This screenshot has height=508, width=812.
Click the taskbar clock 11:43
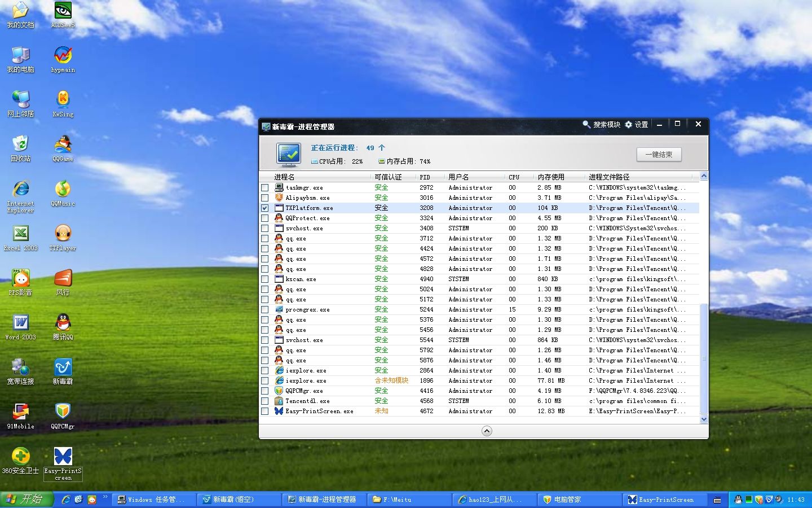(x=796, y=500)
